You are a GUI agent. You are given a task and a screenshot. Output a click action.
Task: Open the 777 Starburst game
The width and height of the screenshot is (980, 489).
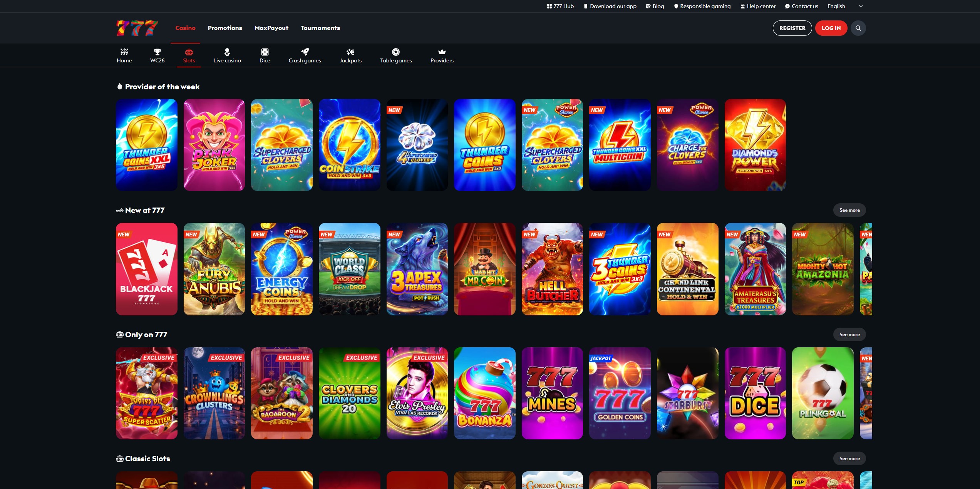click(688, 393)
